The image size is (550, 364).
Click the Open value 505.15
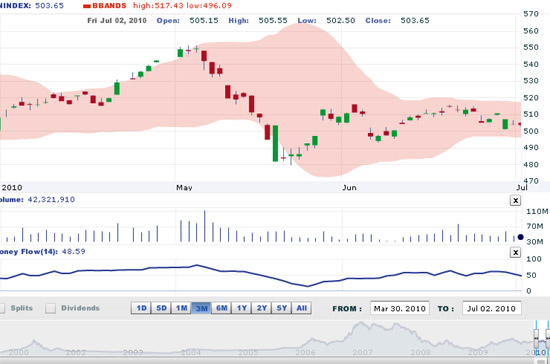[204, 20]
